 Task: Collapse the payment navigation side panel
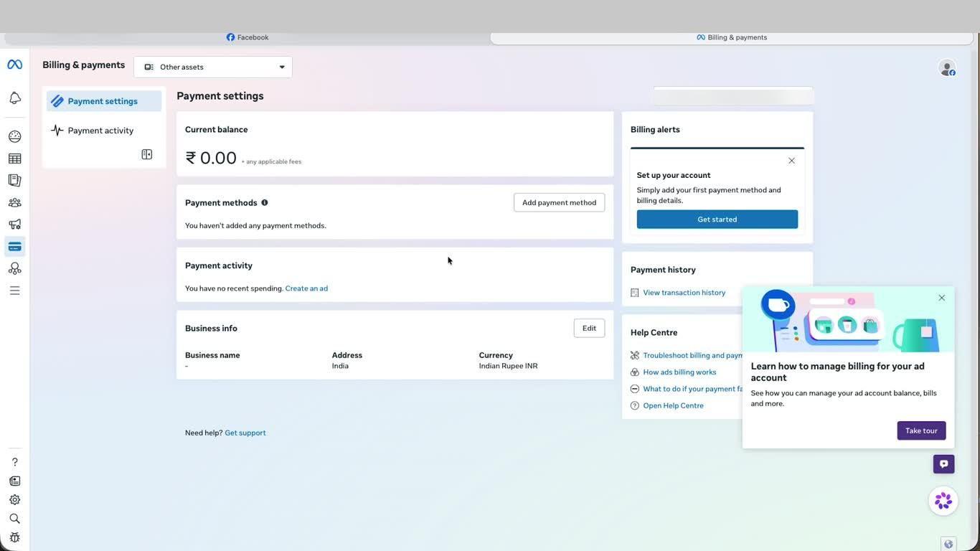[x=147, y=154]
